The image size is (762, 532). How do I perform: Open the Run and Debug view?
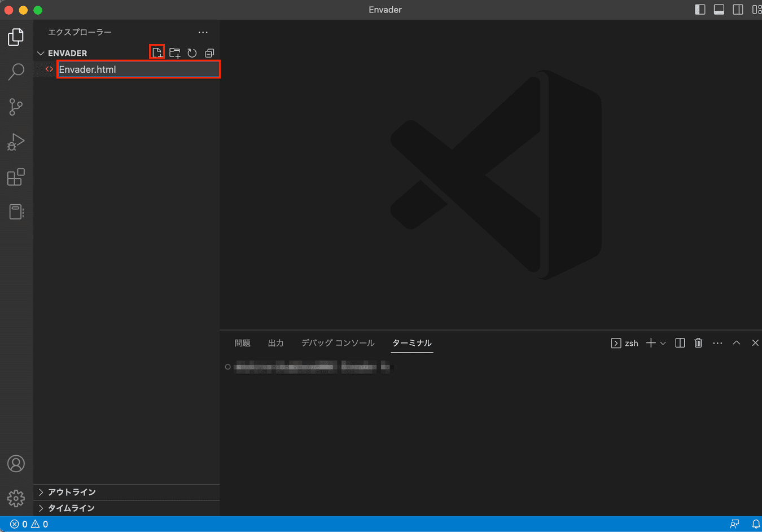tap(16, 142)
